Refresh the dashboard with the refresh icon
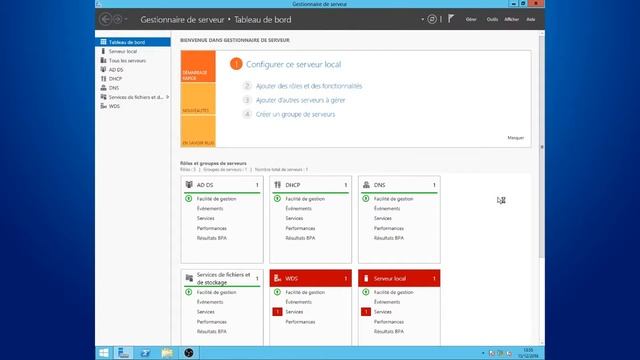The width and height of the screenshot is (640, 360). 432,19
